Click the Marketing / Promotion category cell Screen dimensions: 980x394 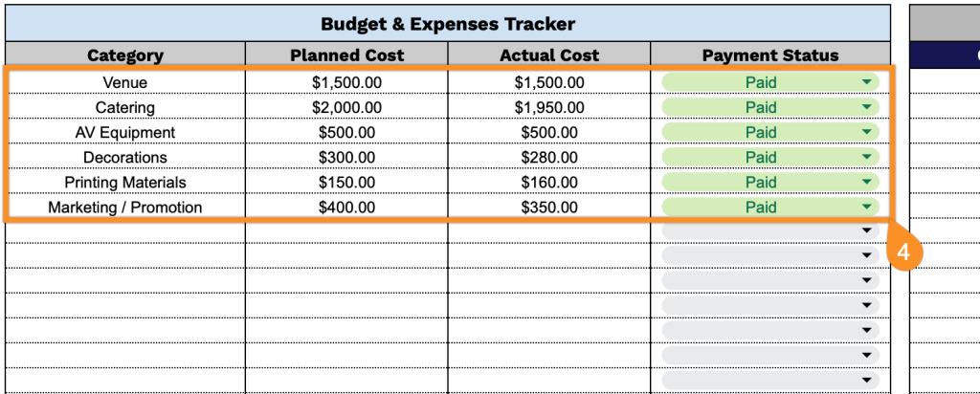point(125,207)
